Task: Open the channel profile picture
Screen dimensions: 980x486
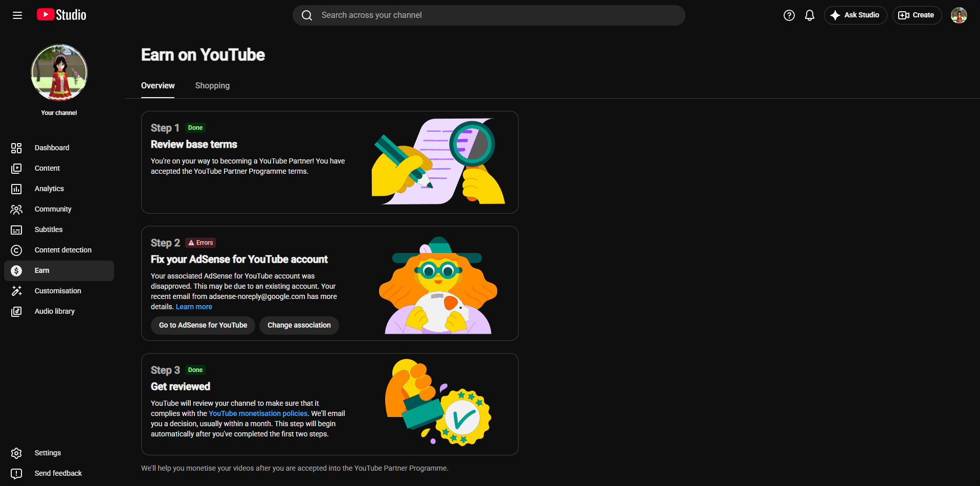Action: pos(59,73)
